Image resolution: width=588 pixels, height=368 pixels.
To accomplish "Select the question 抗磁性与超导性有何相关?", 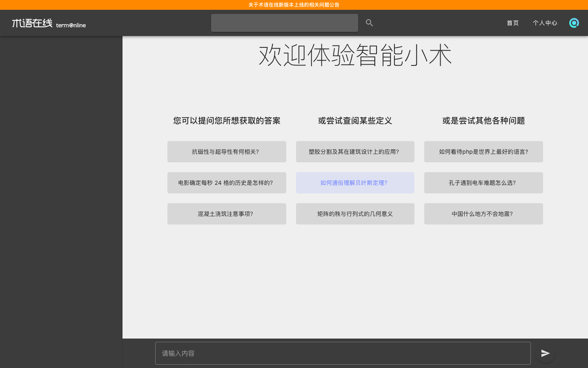I will [x=227, y=152].
